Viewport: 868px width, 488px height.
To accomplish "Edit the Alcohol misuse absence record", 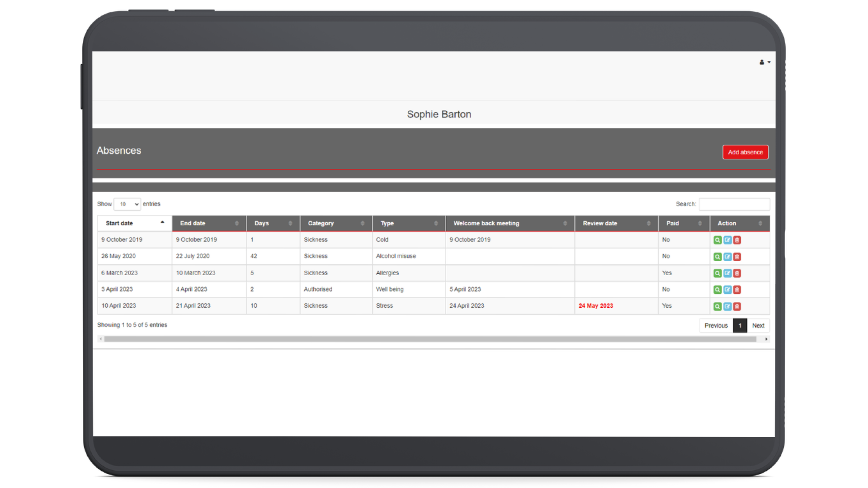I will [x=727, y=257].
